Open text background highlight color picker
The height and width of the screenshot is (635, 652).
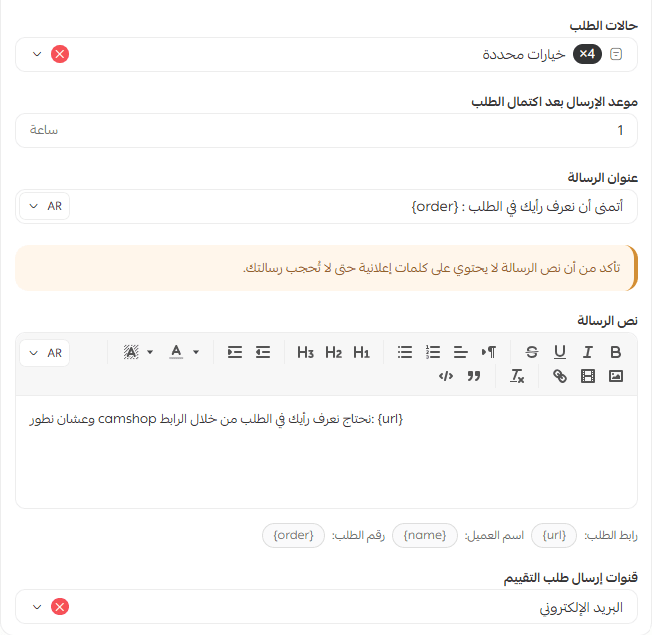[x=138, y=352]
